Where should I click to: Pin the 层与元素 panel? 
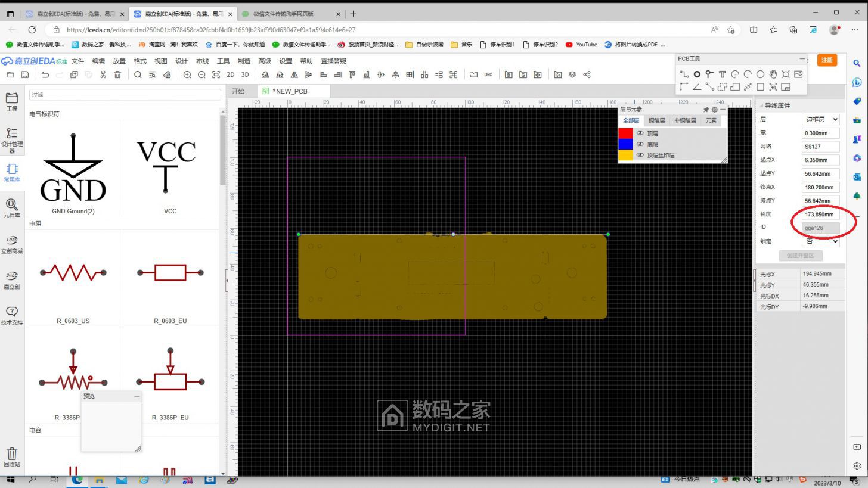tap(706, 110)
